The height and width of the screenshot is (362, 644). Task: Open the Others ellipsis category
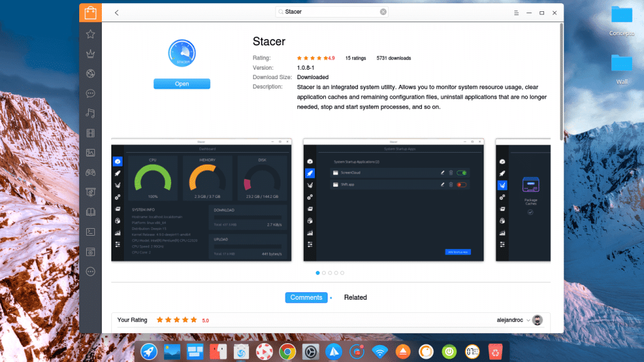91,271
